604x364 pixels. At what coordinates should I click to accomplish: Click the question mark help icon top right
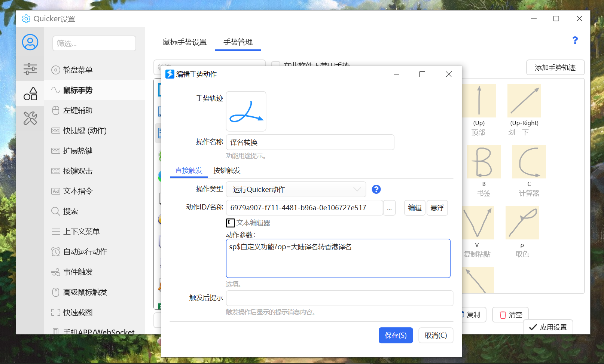575,40
